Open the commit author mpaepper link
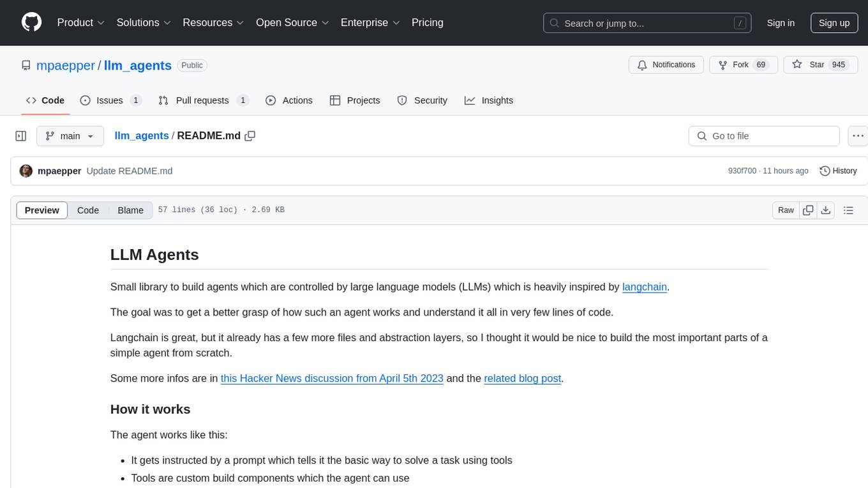 point(59,171)
